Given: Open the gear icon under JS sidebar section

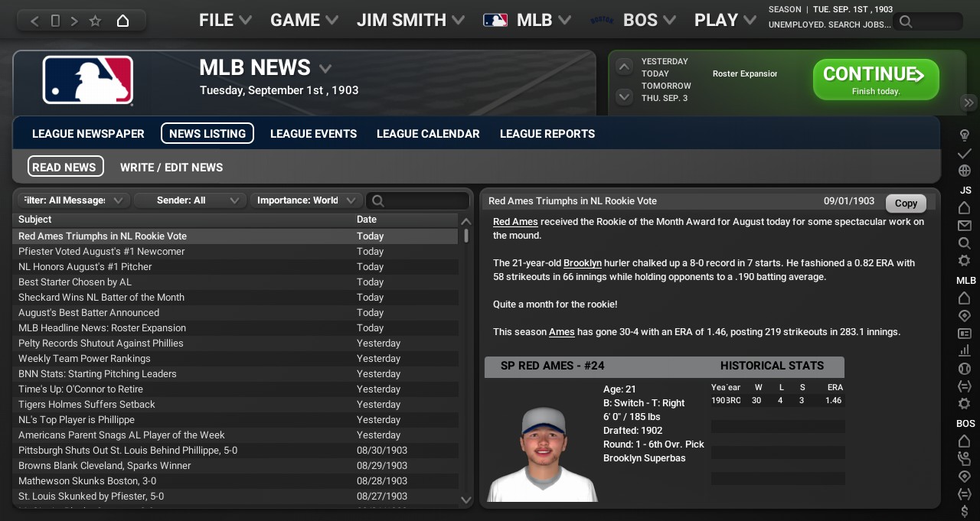Looking at the screenshot, I should pos(965,261).
